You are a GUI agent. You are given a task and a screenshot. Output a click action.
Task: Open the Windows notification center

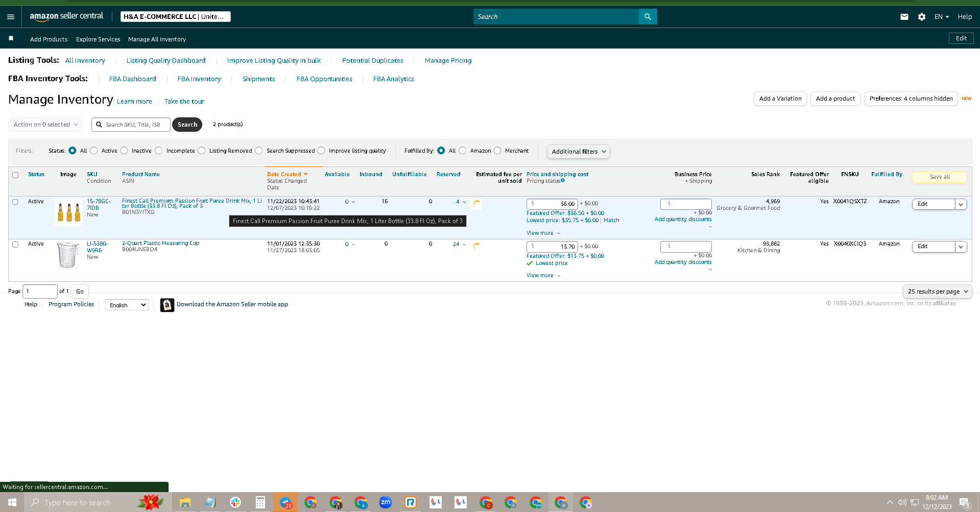(965, 503)
